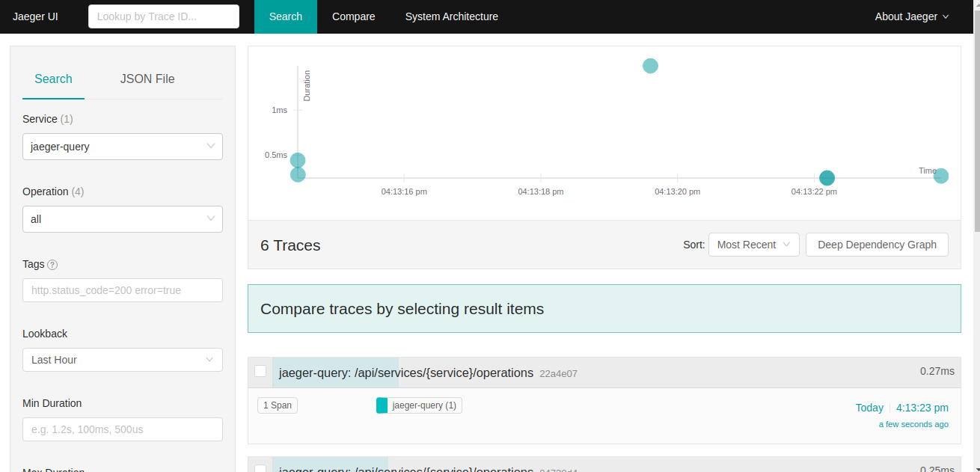Select the topmost scatter plot trace dot
Screen dimensions: 980x472
650,66
